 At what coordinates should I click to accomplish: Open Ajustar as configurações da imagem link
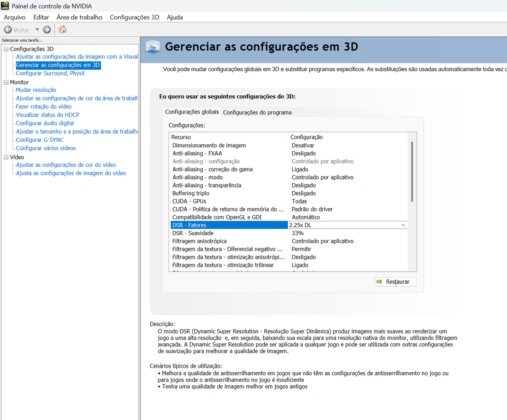click(x=77, y=57)
